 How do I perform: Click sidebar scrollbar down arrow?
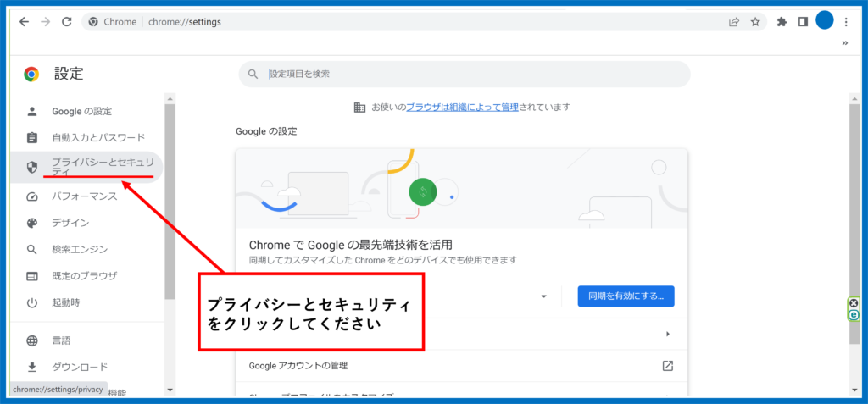point(170,390)
